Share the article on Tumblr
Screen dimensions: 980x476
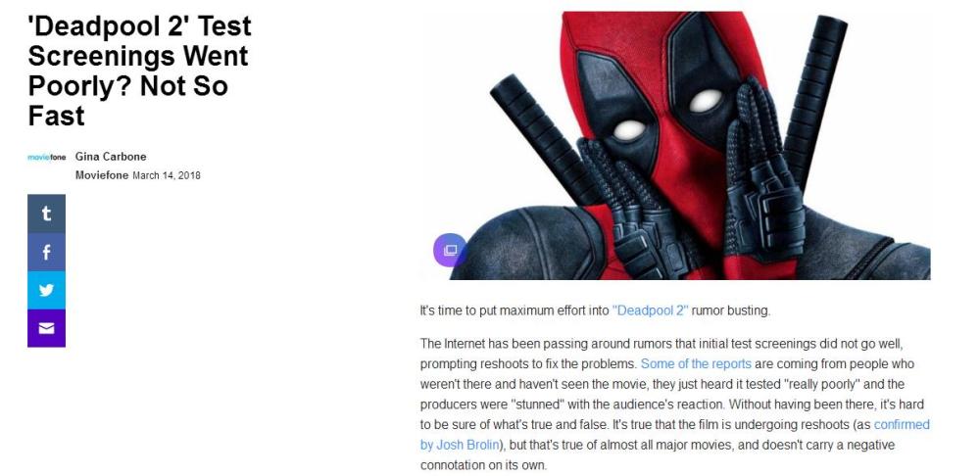pyautogui.click(x=46, y=214)
